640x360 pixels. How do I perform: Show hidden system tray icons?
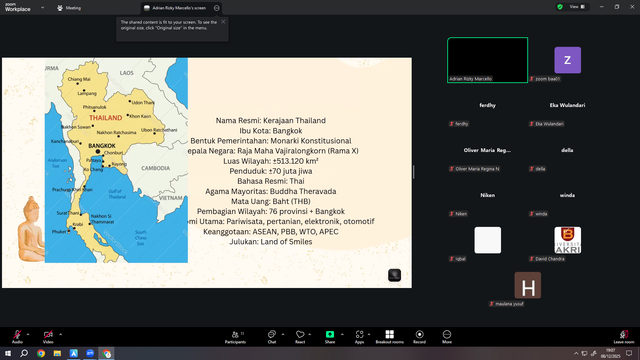(x=576, y=353)
